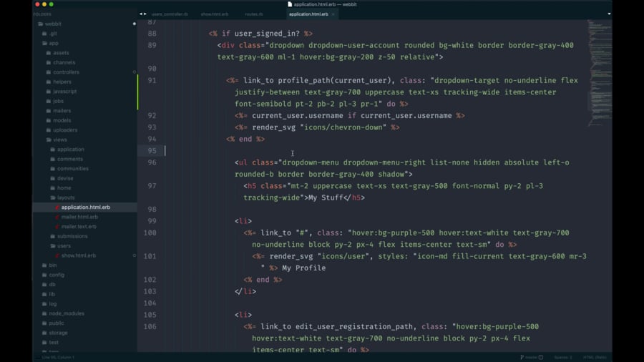Place cursor on 'My Stuff' text
The height and width of the screenshot is (362, 644).
click(326, 198)
